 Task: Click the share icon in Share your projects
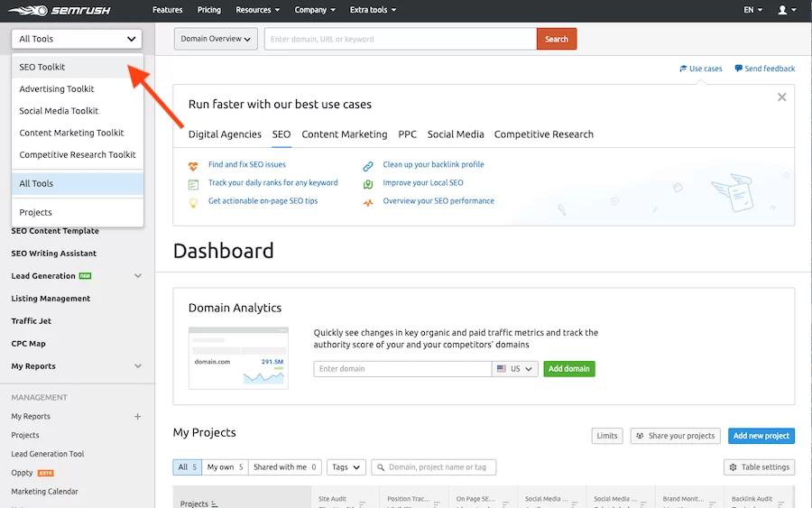(x=640, y=436)
